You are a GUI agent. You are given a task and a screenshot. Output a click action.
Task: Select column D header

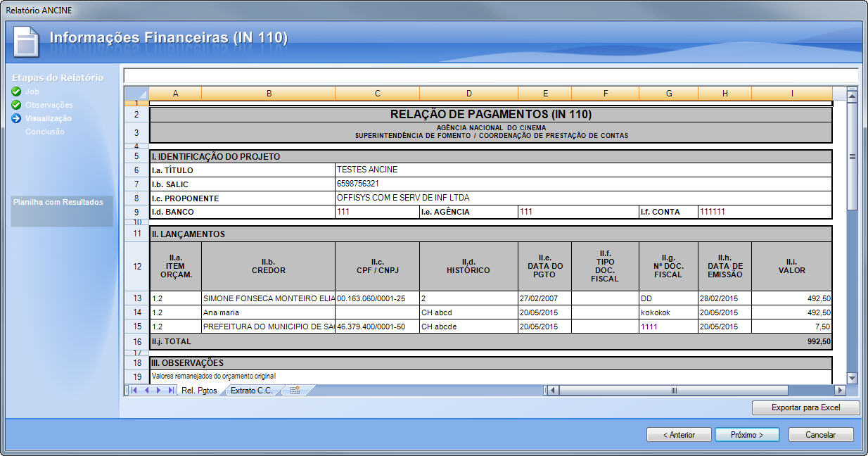point(469,94)
